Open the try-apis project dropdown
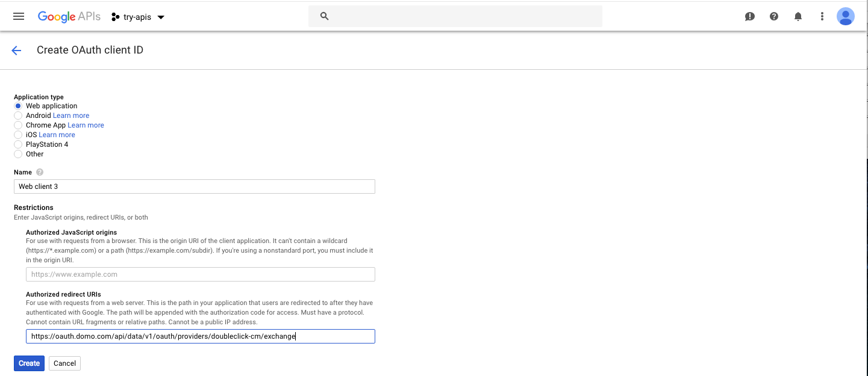The image size is (868, 376). [137, 16]
